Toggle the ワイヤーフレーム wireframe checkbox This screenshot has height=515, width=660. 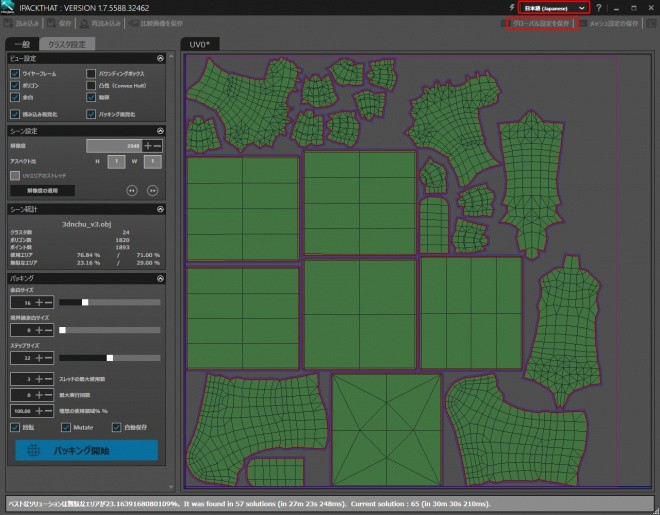(x=15, y=74)
